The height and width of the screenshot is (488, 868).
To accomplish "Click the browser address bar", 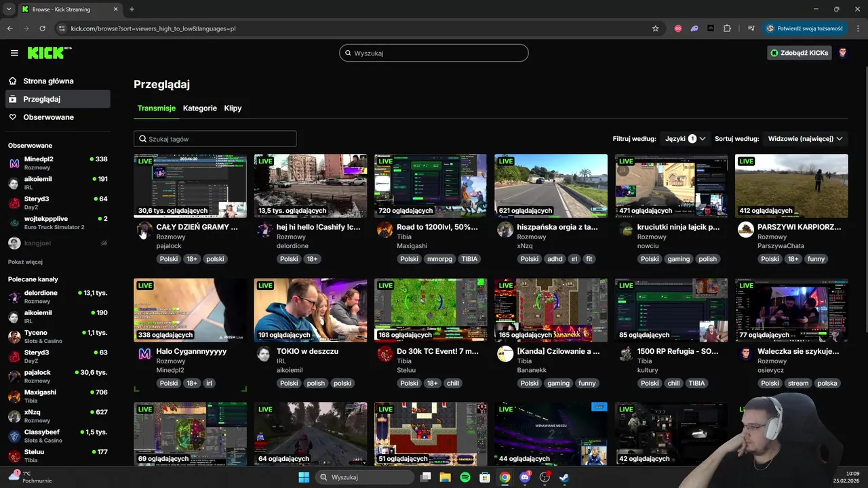I will coord(356,28).
